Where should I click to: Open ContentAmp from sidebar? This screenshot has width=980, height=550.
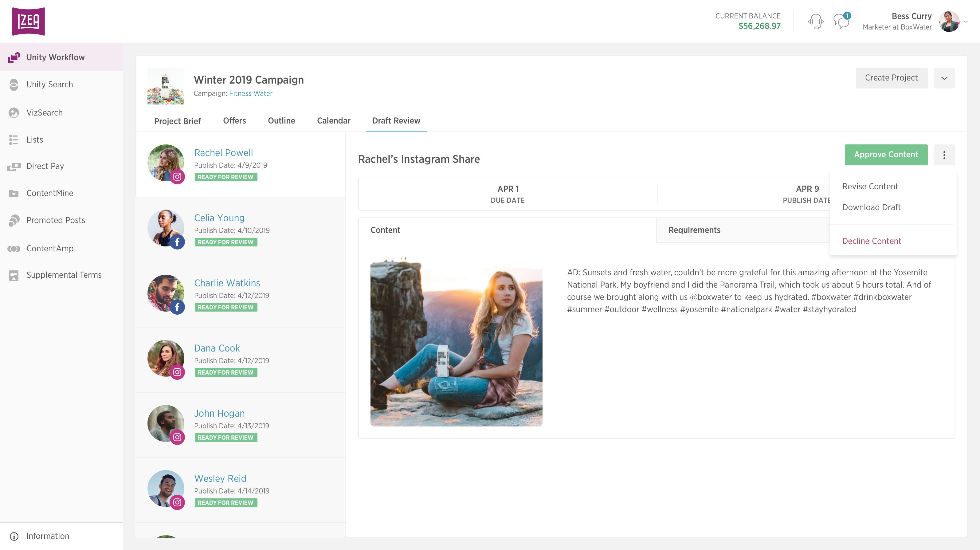[x=50, y=248]
